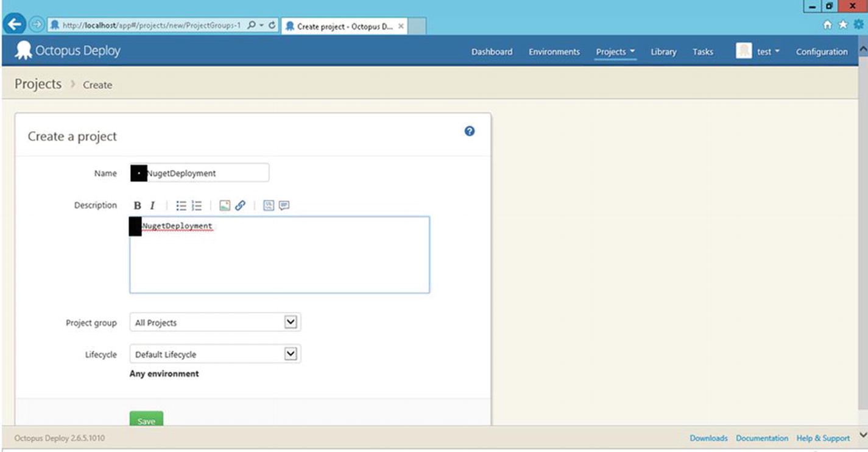The width and height of the screenshot is (868, 452).
Task: Click the insert image icon
Action: [225, 206]
